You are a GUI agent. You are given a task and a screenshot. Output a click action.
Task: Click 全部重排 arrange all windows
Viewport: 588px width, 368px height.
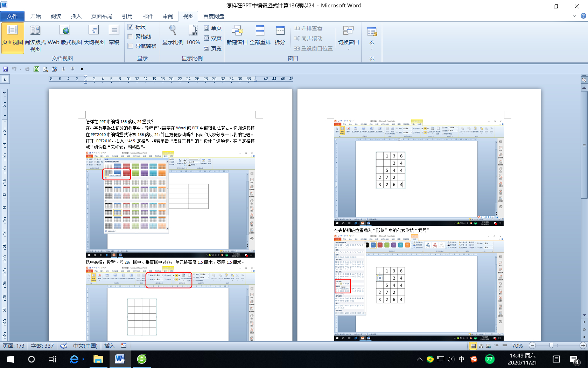click(260, 35)
